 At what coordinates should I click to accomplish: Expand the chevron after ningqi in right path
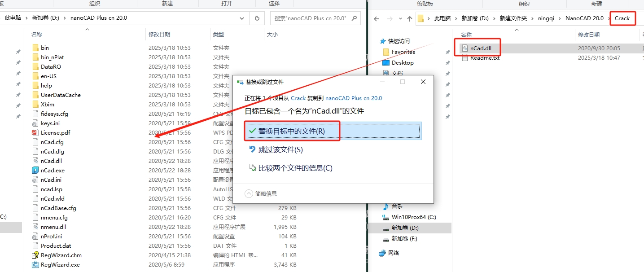(561, 18)
